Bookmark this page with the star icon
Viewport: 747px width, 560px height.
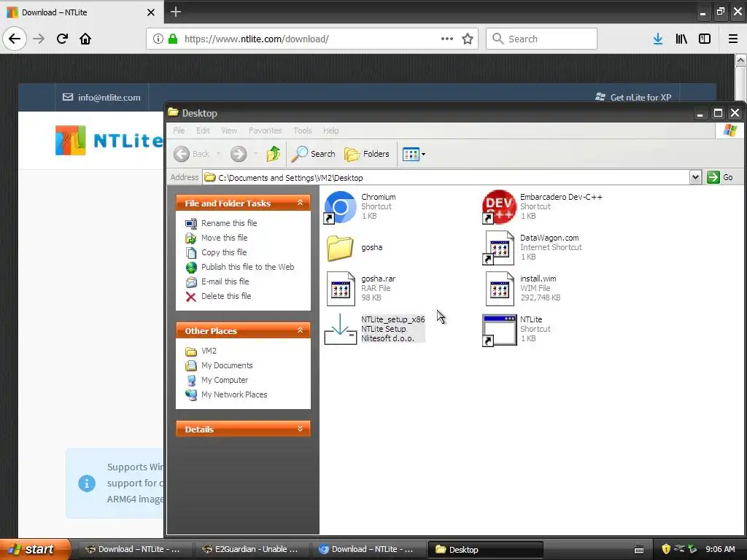click(468, 39)
